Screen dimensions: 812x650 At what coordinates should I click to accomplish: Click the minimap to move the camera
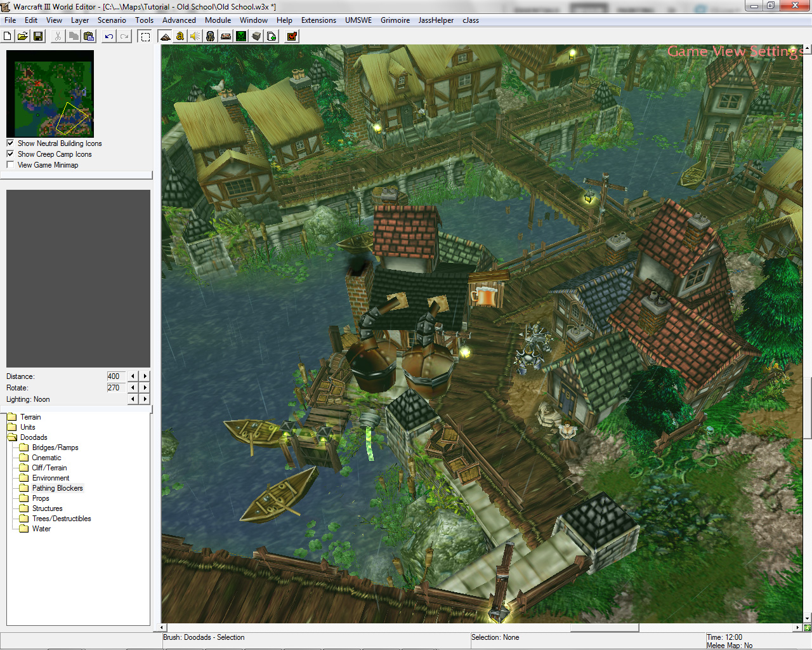(x=50, y=94)
